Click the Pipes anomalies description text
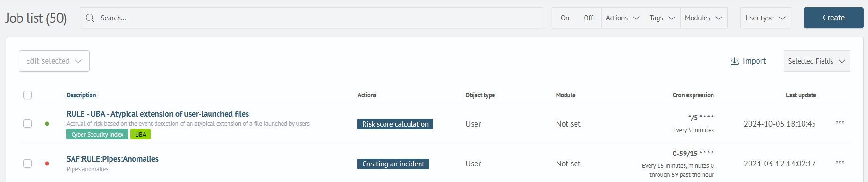This screenshot has width=868, height=182. tap(87, 169)
